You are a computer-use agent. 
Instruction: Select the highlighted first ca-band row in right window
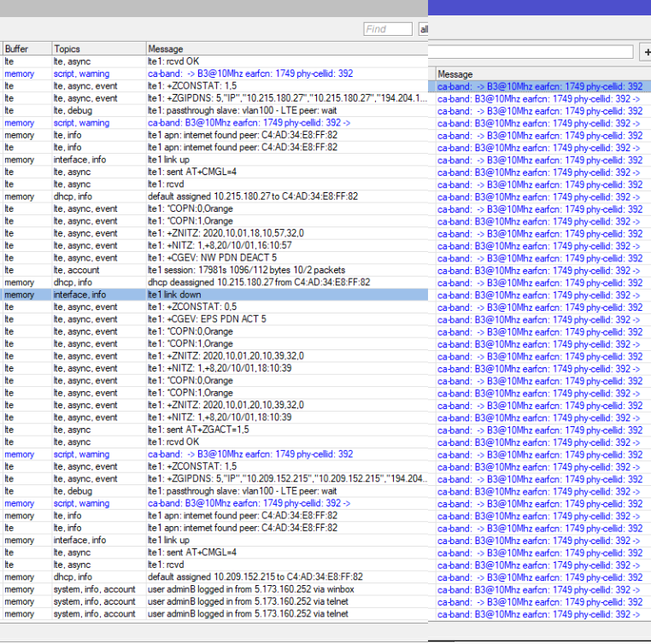542,86
